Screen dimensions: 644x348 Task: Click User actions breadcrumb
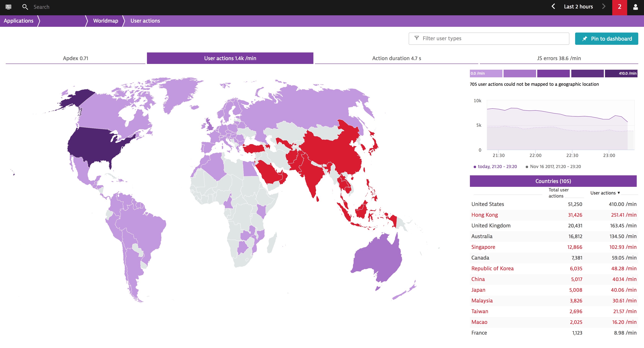(145, 21)
